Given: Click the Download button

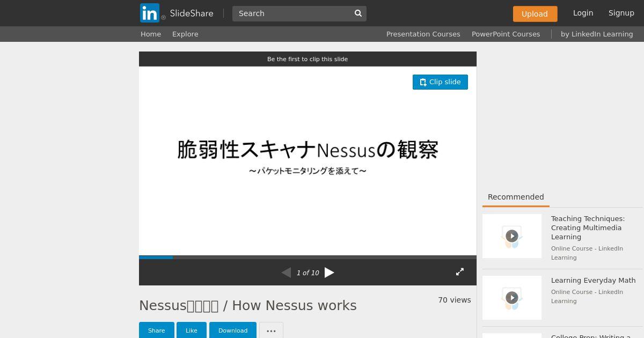Looking at the screenshot, I should coord(233,330).
